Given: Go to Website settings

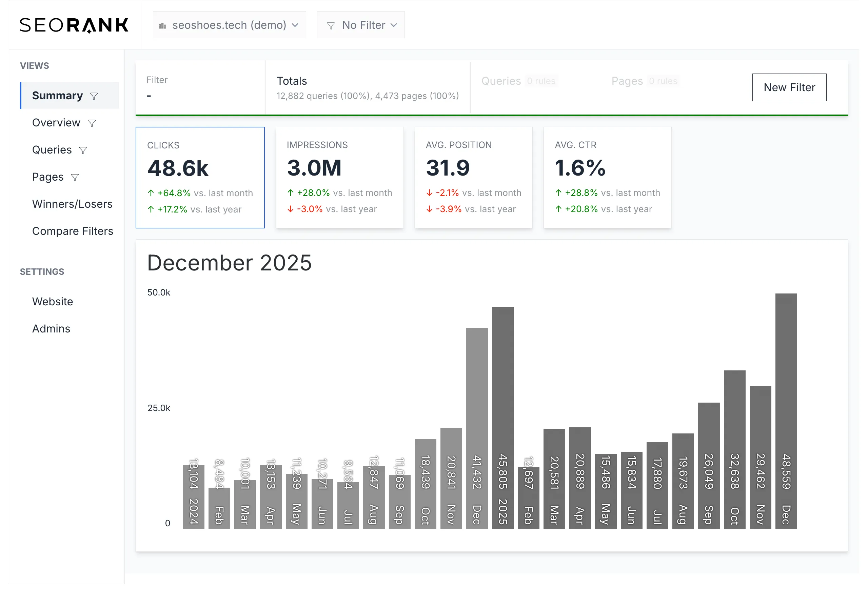Looking at the screenshot, I should tap(53, 302).
